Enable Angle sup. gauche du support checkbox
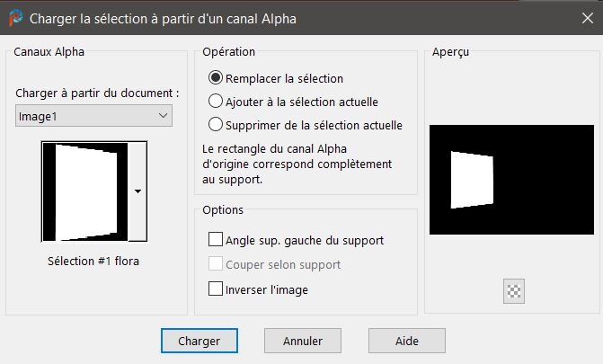The width and height of the screenshot is (603, 364). tap(216, 240)
